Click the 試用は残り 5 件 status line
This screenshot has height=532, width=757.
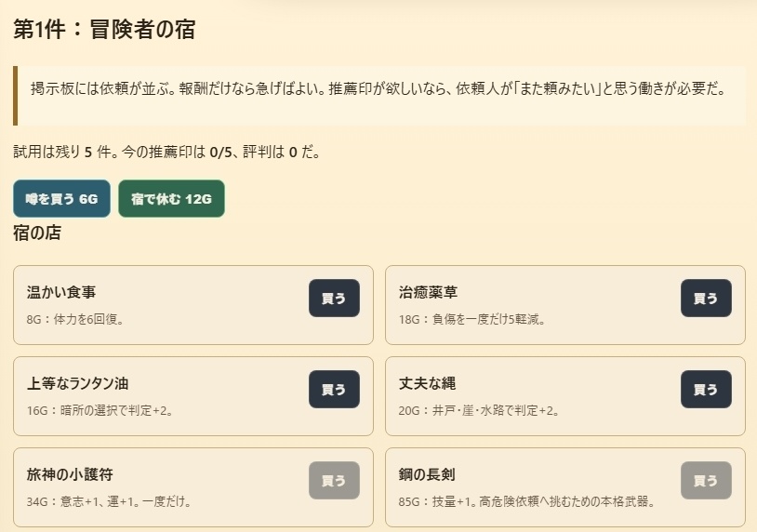167,152
